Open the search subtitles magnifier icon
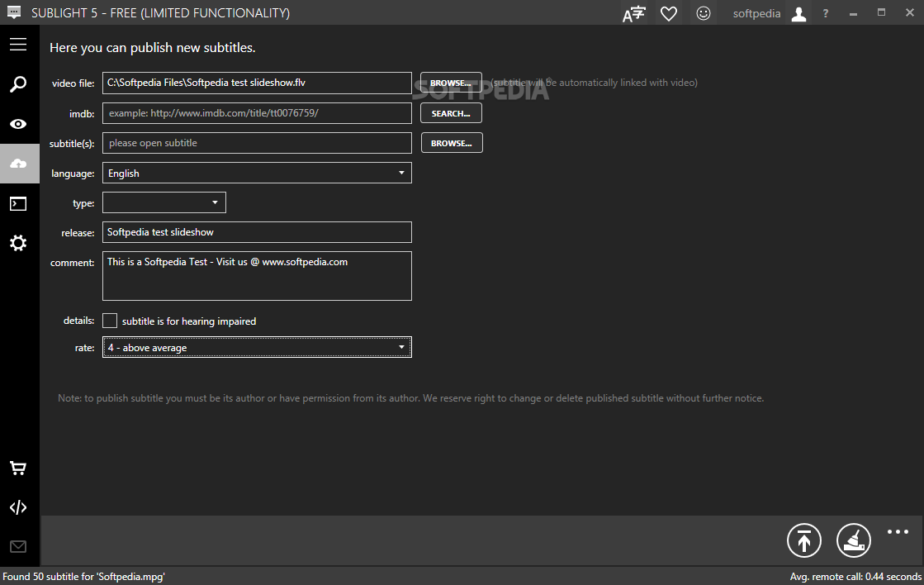 click(18, 83)
